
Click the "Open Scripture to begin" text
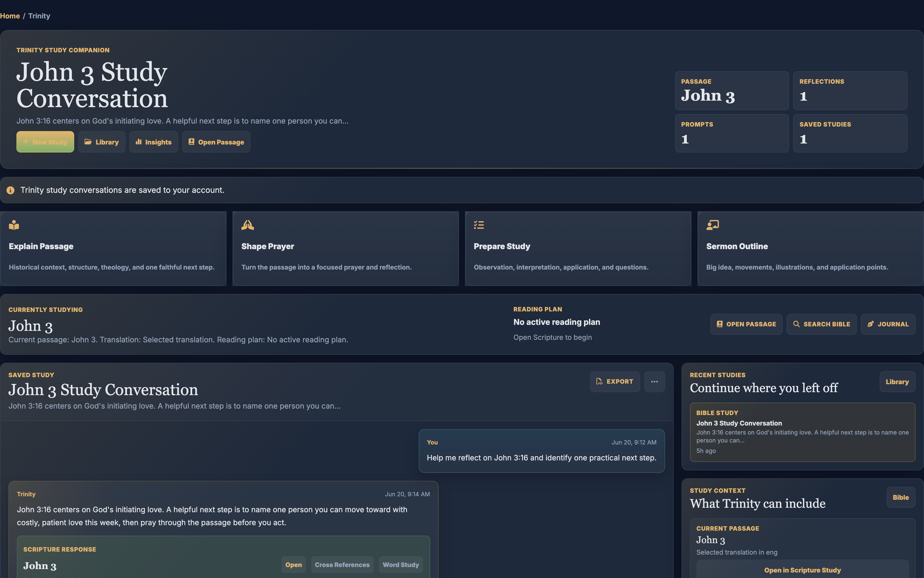tap(553, 337)
